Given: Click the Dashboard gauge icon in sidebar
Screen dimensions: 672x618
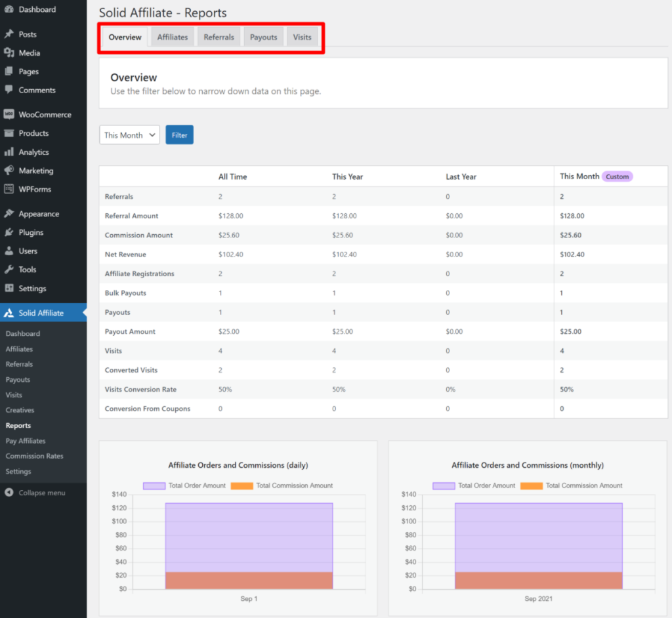Looking at the screenshot, I should coord(9,9).
